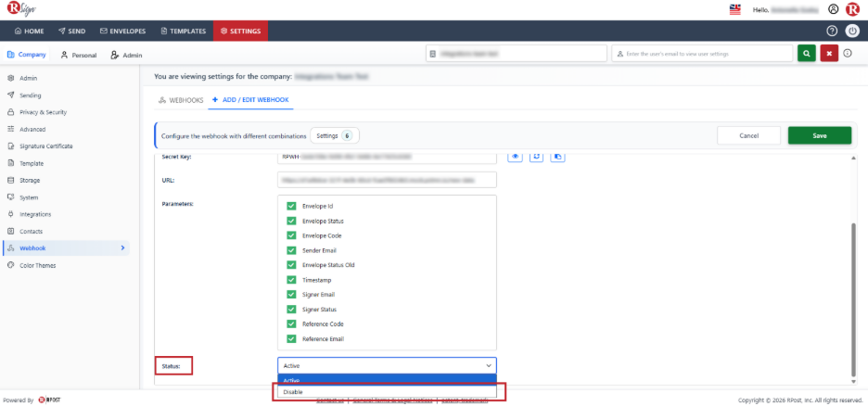Click the red RPost R badge
Screen dimensions: 868x406
tap(852, 9)
